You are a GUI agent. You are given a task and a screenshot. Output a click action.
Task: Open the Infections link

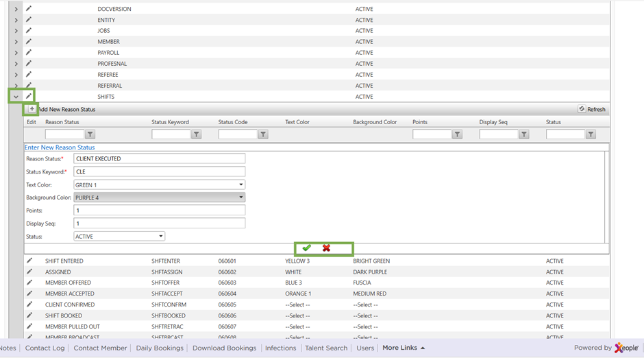[x=280, y=348]
